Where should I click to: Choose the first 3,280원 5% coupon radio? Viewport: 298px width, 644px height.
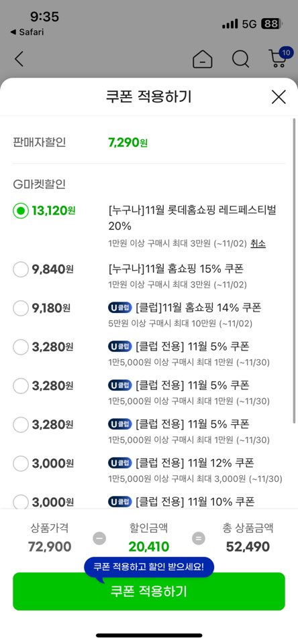point(21,347)
